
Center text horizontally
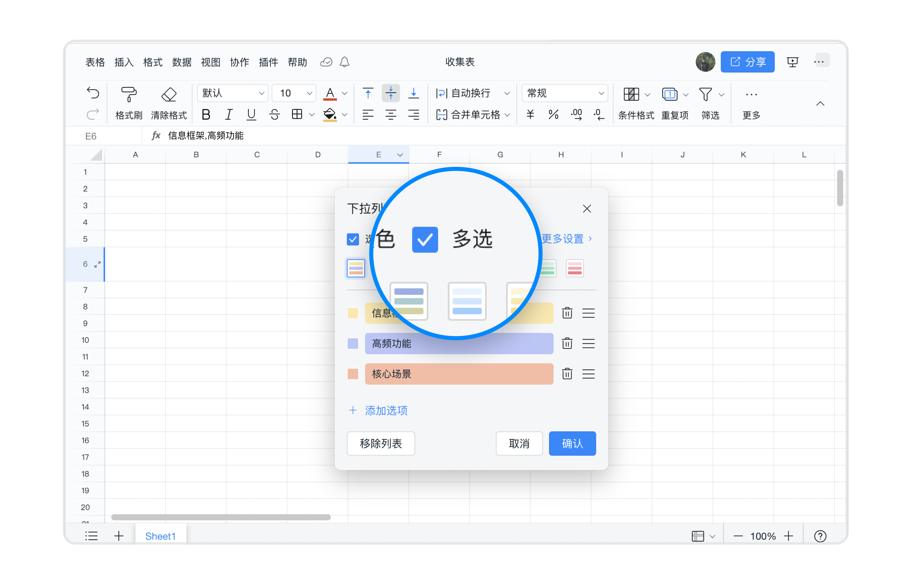(x=391, y=114)
